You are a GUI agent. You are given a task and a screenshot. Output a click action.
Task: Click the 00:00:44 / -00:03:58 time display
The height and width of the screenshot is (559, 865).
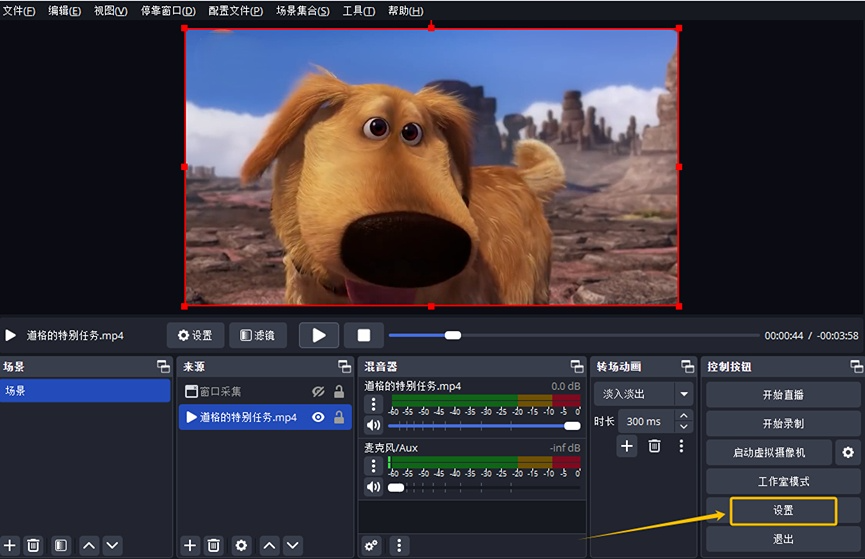click(811, 336)
